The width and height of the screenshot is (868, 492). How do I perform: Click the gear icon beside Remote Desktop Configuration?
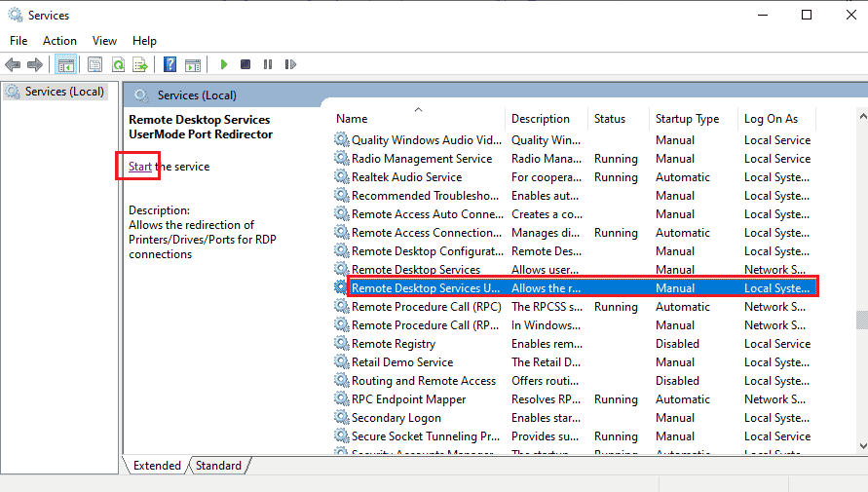342,250
